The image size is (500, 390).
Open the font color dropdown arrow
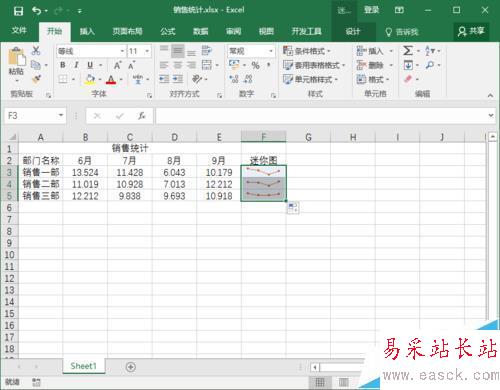121,79
